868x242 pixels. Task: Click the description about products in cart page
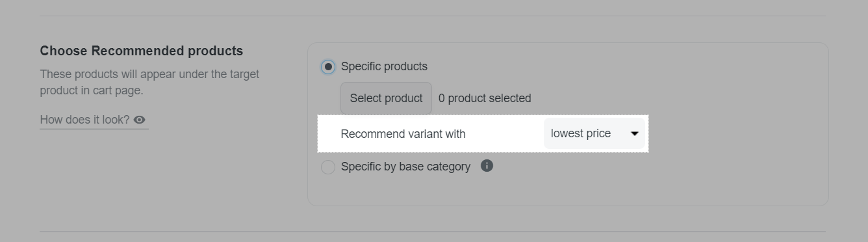[149, 82]
